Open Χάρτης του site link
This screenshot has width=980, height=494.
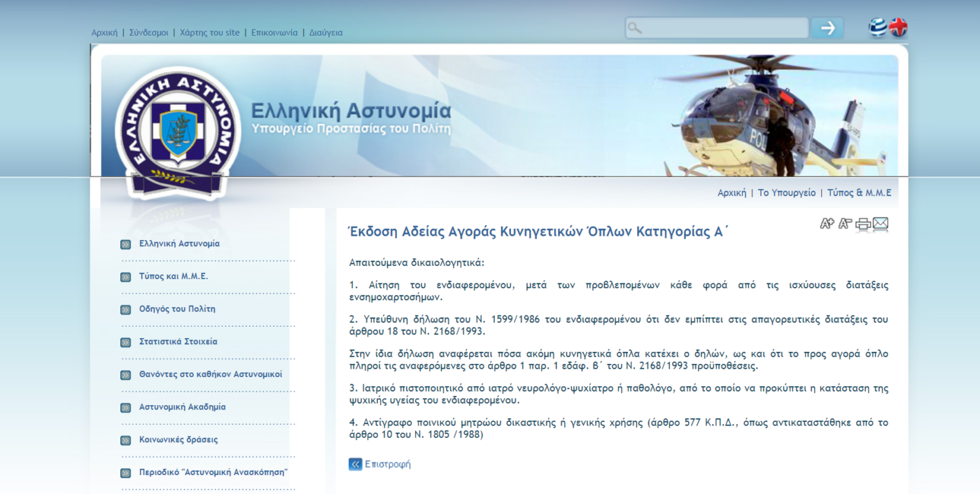pos(209,33)
